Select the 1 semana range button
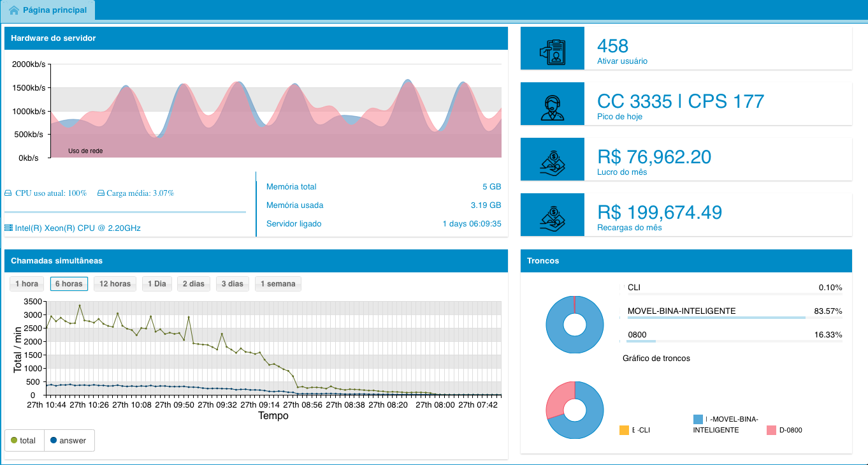 click(278, 284)
